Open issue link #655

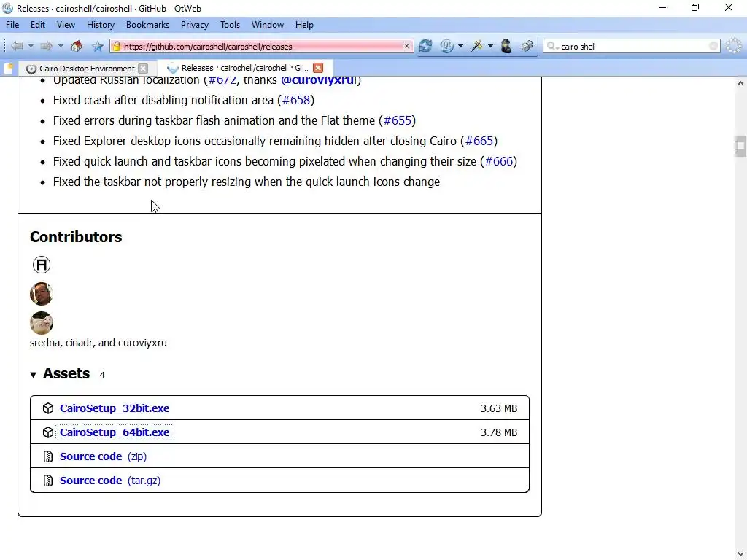point(398,120)
